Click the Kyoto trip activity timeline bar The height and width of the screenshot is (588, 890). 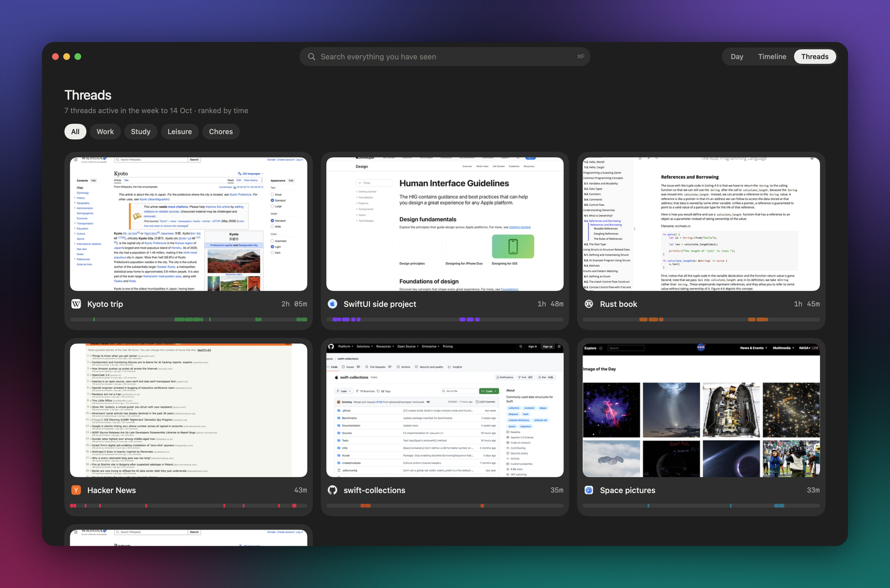click(189, 319)
